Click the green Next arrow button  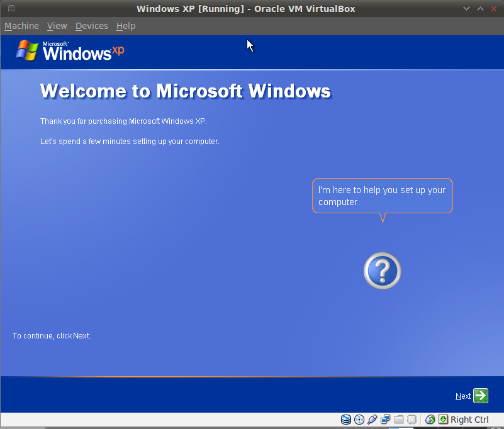click(481, 396)
